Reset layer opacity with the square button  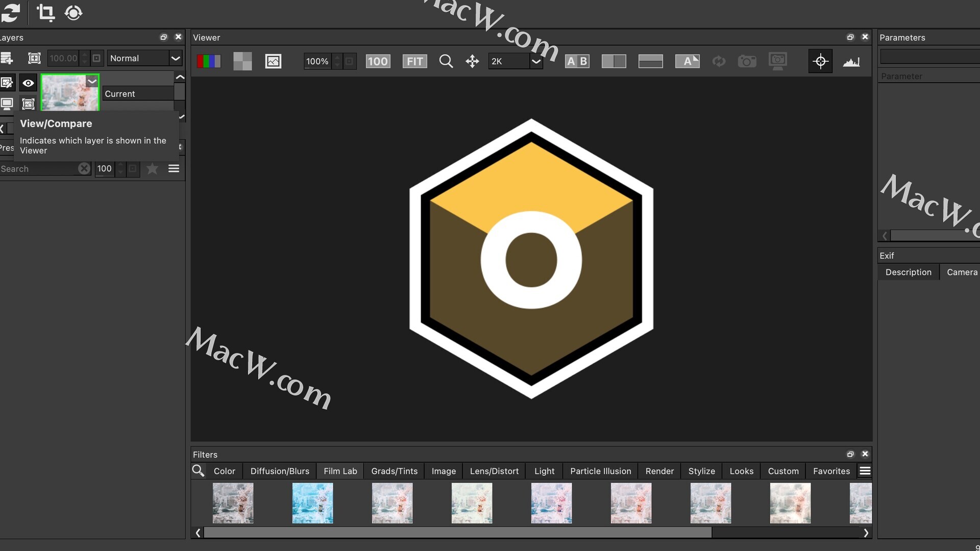click(96, 58)
